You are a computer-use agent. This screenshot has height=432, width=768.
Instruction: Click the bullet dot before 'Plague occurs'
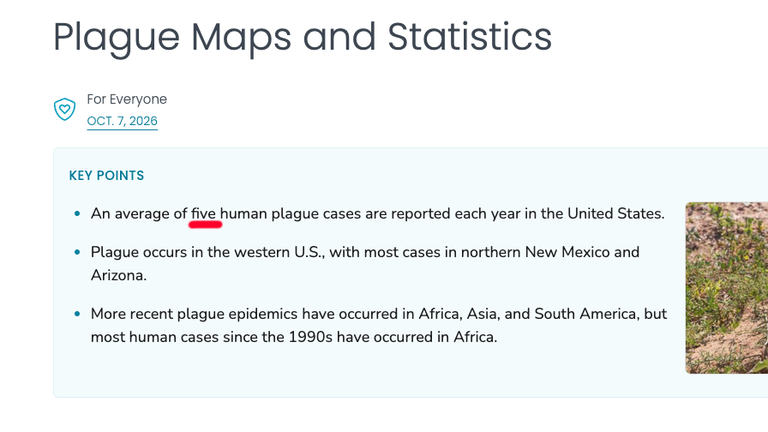77,252
